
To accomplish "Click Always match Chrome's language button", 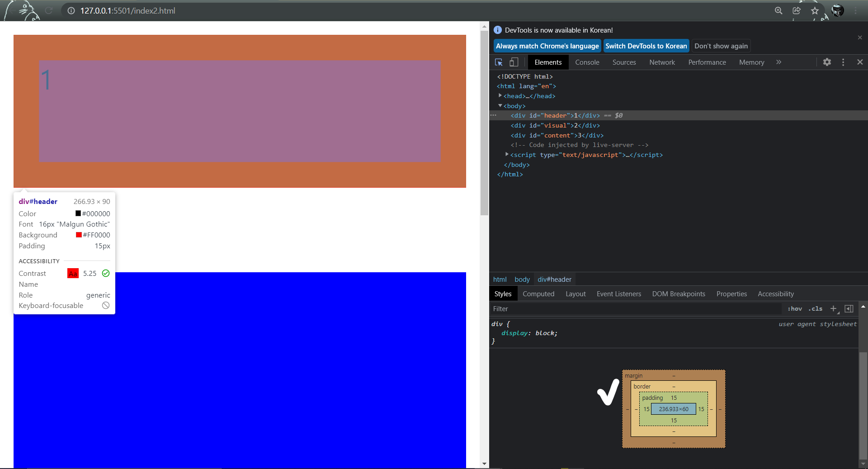I will pos(547,46).
